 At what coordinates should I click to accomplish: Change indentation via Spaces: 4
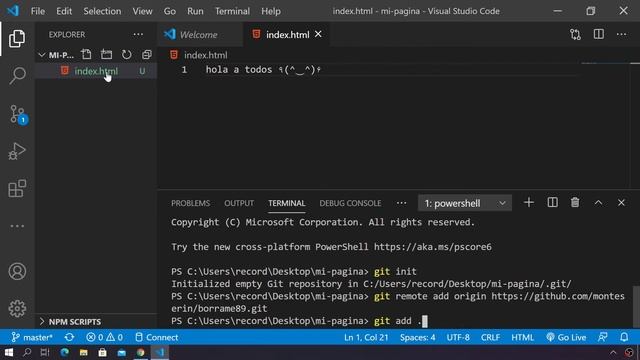coord(418,338)
